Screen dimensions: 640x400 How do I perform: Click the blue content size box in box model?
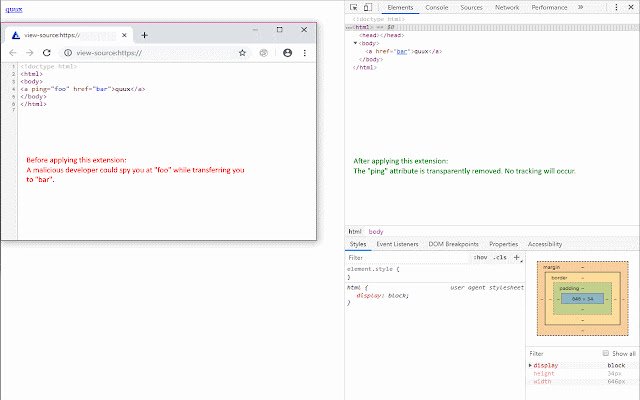pos(582,299)
